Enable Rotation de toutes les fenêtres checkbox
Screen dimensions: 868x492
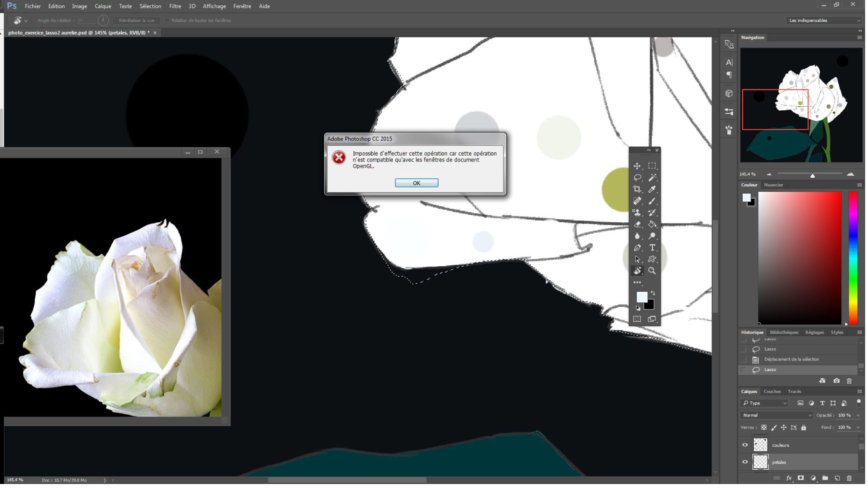tap(167, 20)
